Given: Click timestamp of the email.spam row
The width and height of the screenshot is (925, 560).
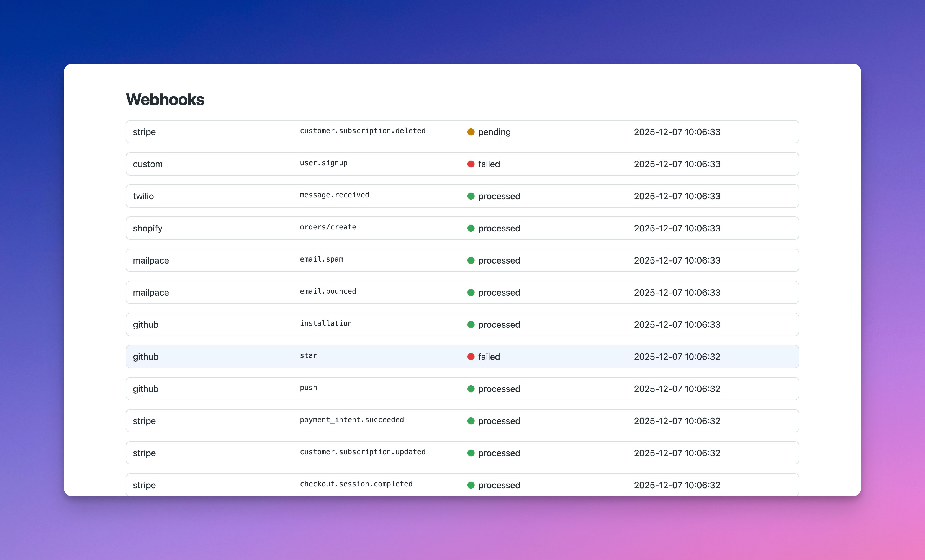Looking at the screenshot, I should pyautogui.click(x=677, y=260).
